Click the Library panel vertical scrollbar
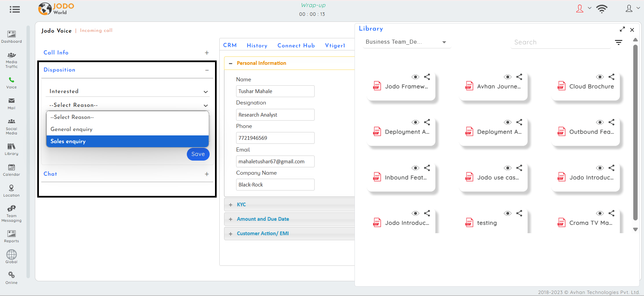 point(635,133)
